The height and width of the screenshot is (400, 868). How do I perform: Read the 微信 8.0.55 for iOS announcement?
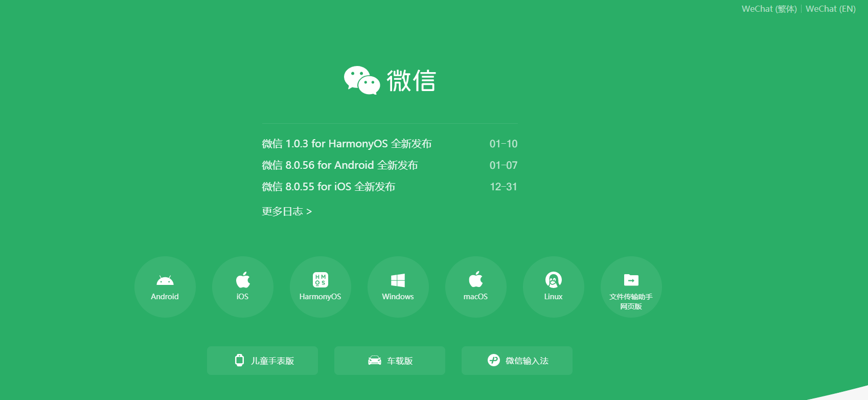pos(328,187)
